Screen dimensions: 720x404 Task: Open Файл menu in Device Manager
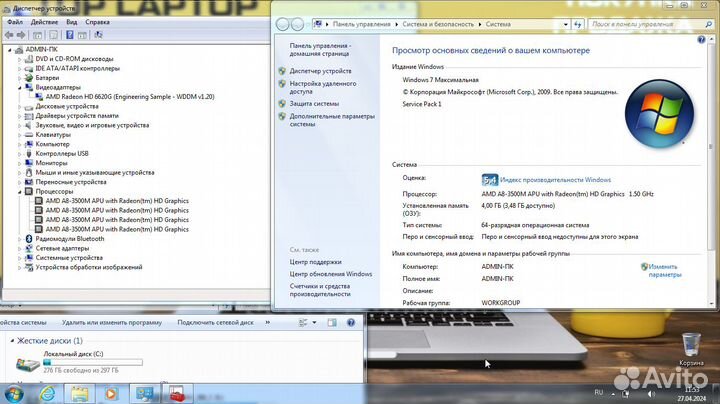(x=15, y=22)
